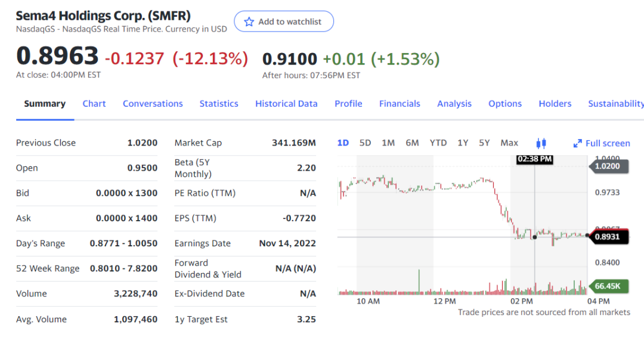Click the 0.8931 current price label
Viewport: 644px width, 343px height.
pos(608,237)
